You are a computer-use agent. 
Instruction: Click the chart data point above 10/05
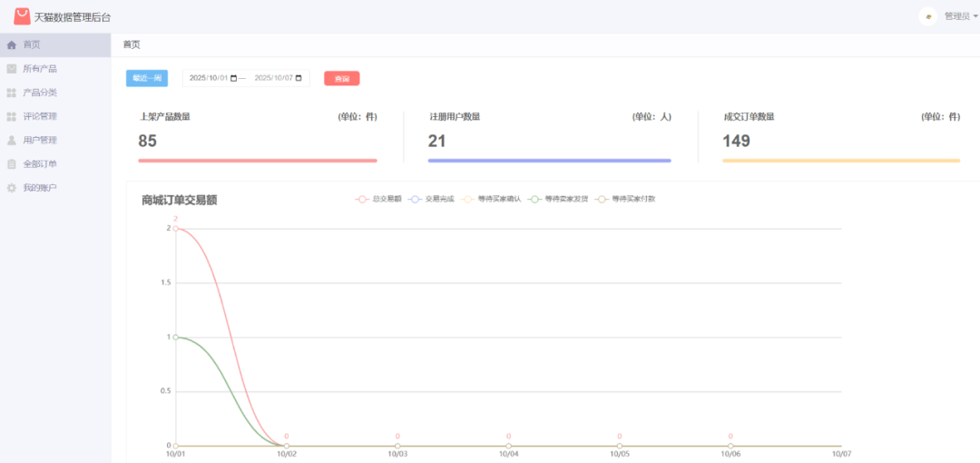(620, 446)
